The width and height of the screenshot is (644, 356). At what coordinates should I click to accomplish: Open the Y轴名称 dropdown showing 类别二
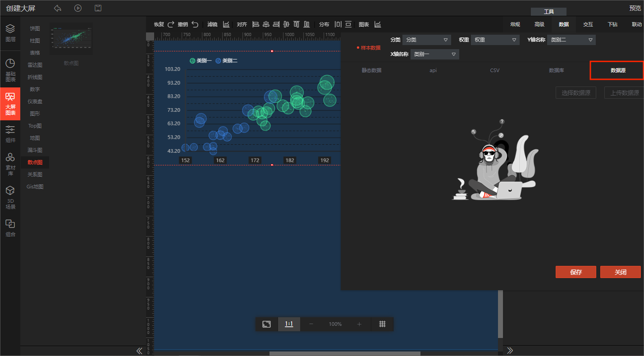571,40
